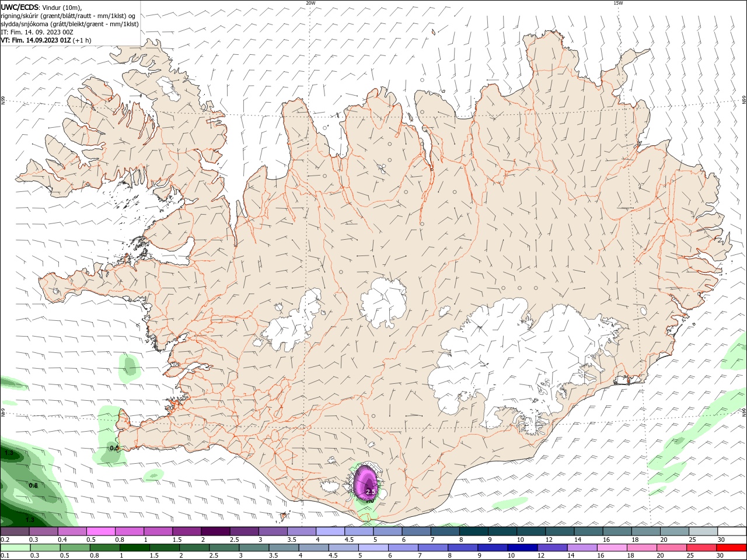Click the palest green 0.1–0.3 swatch on lower scale
The image size is (747, 560).
coord(15,548)
